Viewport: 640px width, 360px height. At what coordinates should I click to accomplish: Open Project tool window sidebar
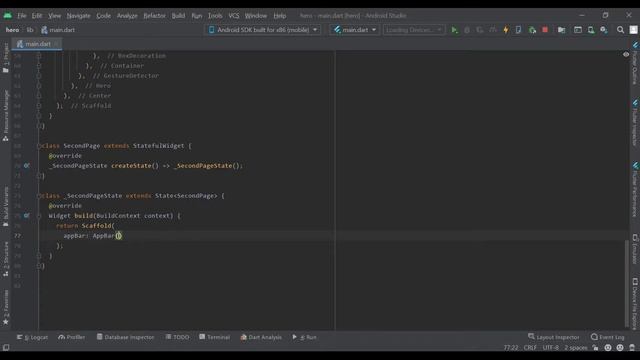6,58
